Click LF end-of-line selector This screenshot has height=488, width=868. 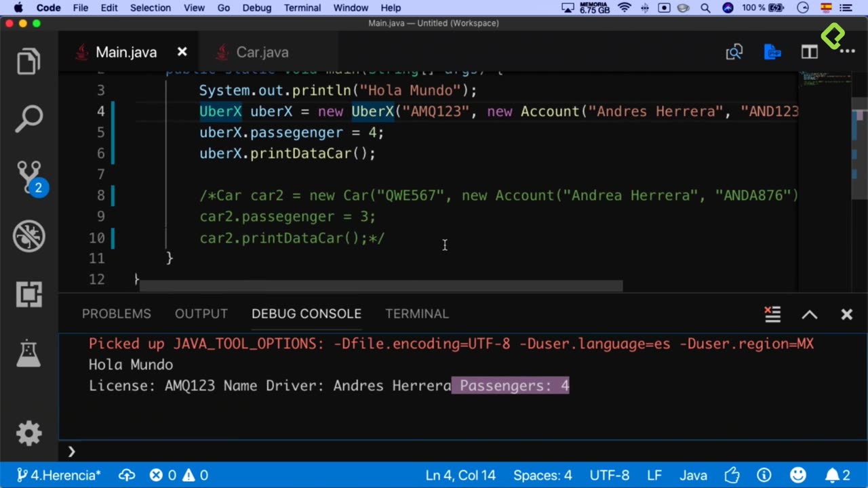654,475
